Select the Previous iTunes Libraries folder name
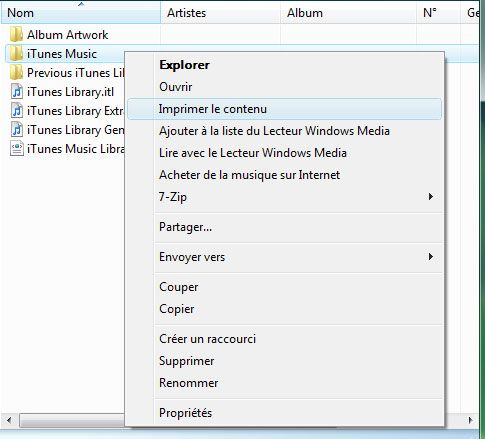 tap(76, 73)
